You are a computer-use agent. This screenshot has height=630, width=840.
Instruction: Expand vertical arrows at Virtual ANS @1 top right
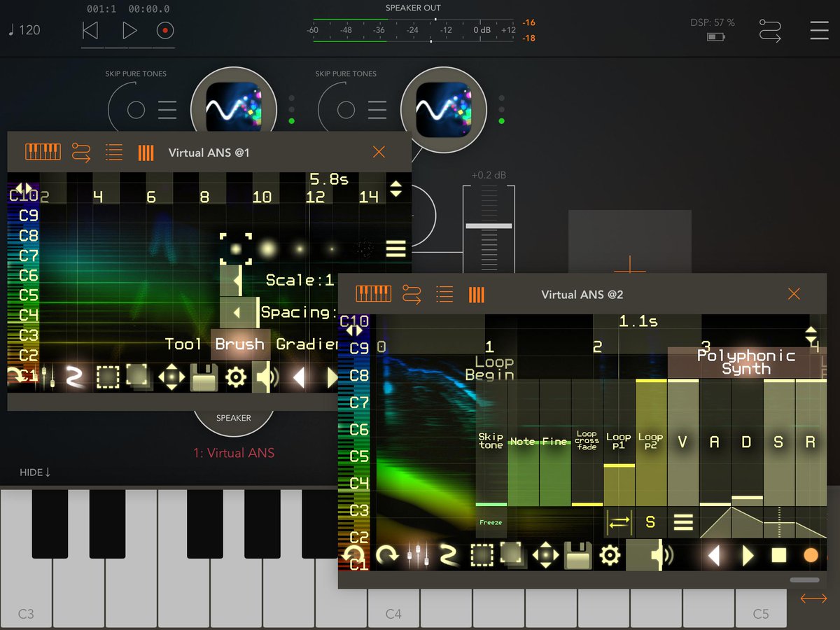pyautogui.click(x=396, y=188)
